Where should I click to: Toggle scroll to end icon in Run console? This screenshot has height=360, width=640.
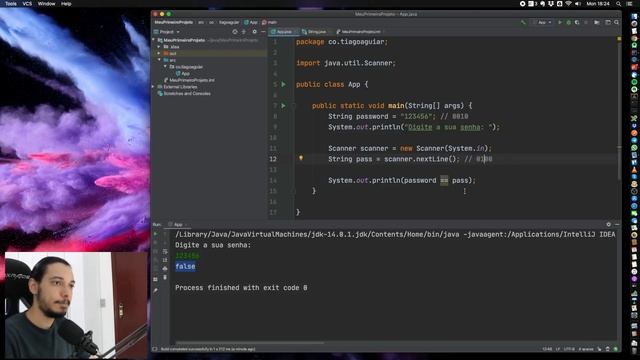165,260
